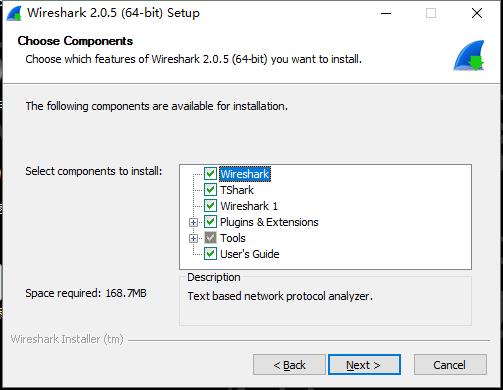Cancel the Wireshark setup

[x=450, y=365]
